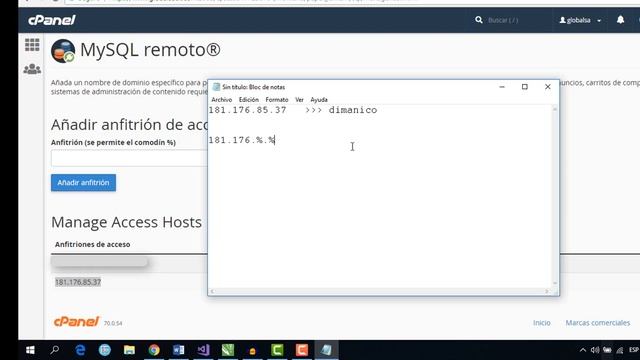Image resolution: width=640 pixels, height=360 pixels.
Task: Open Notepad's Archivo menu
Action: (222, 100)
